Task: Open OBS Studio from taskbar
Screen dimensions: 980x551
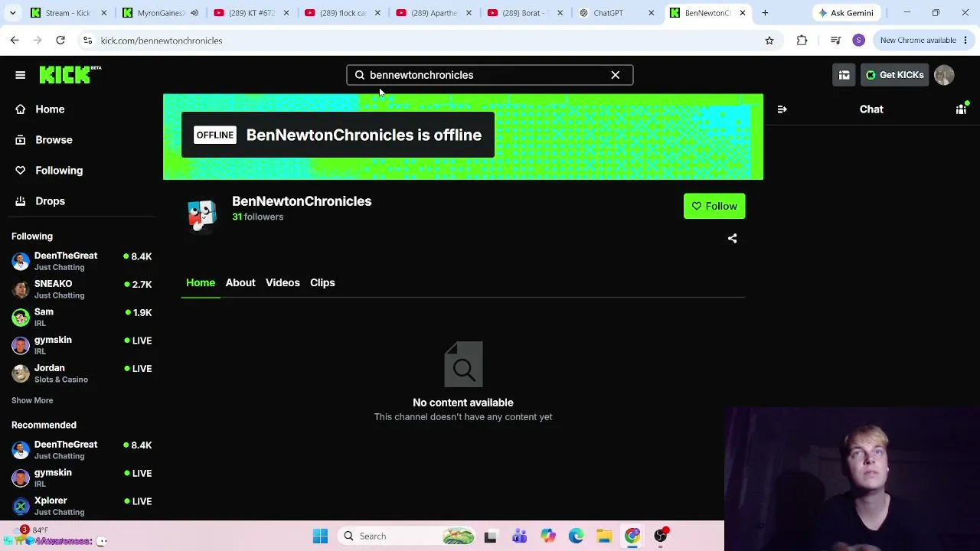Action: click(x=661, y=536)
